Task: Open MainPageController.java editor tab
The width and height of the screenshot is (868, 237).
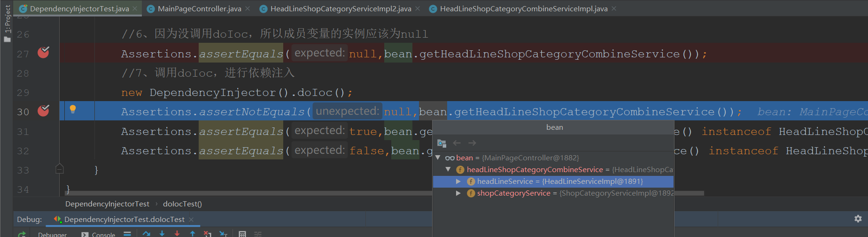Action: pyautogui.click(x=199, y=8)
